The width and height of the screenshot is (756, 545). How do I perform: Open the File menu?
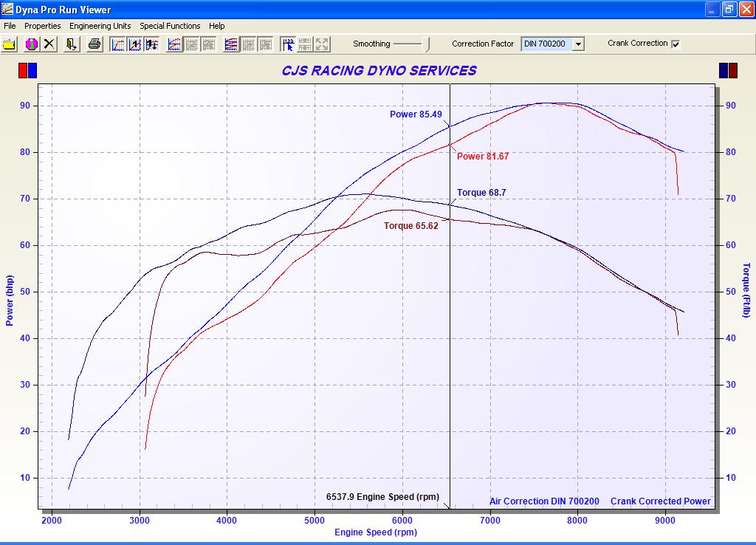10,26
